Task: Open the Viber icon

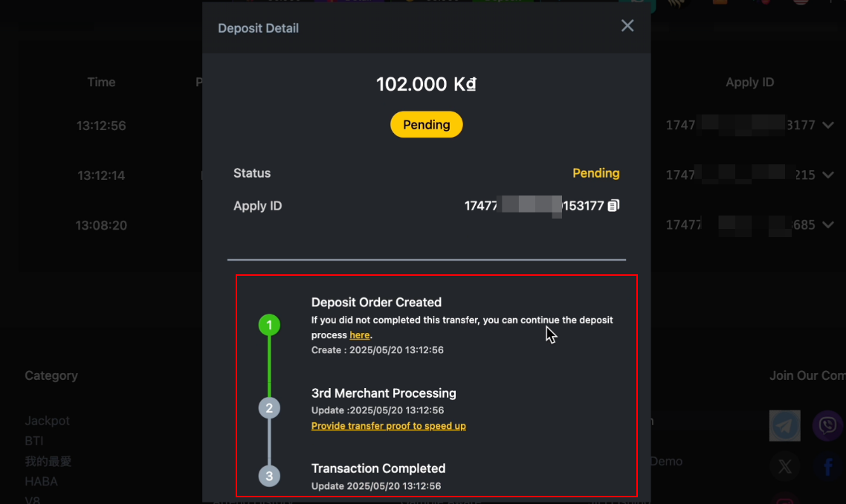Action: tap(827, 425)
